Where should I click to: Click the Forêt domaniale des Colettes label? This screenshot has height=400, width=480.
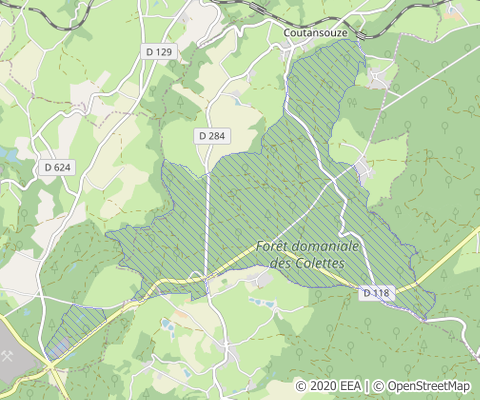click(307, 255)
